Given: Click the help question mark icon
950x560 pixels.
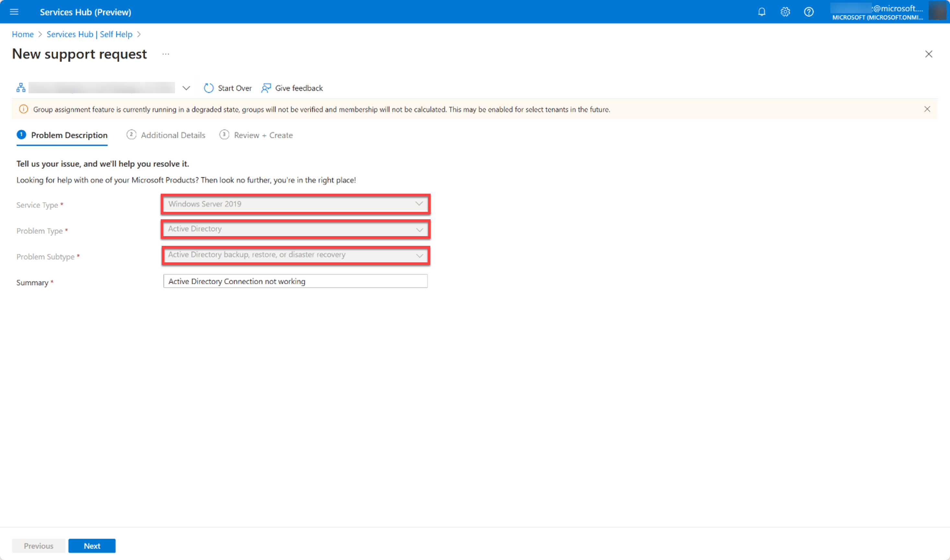Looking at the screenshot, I should [x=809, y=11].
